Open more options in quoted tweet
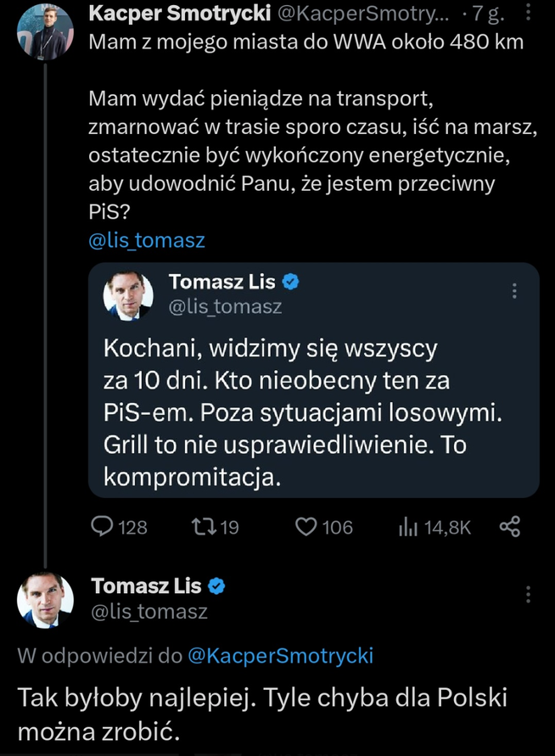Viewport: 555px width, 756px height. [514, 290]
